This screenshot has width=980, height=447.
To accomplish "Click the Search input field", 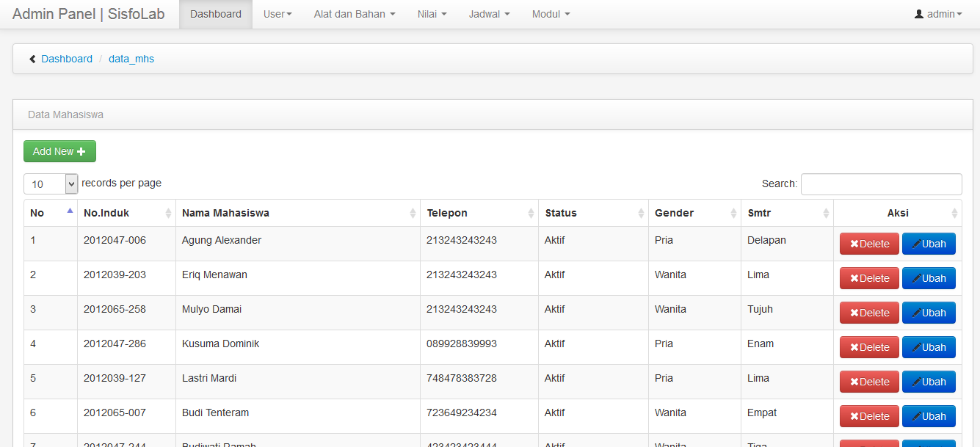I will (x=881, y=184).
